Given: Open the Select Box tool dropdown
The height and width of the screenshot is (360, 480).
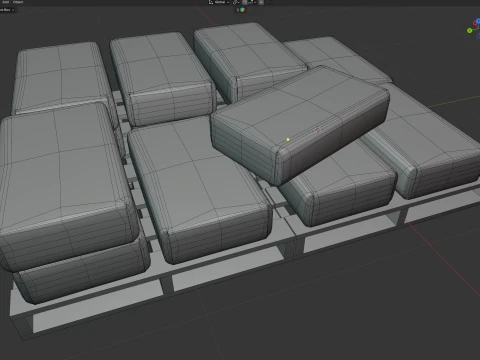Looking at the screenshot, I should (7, 10).
